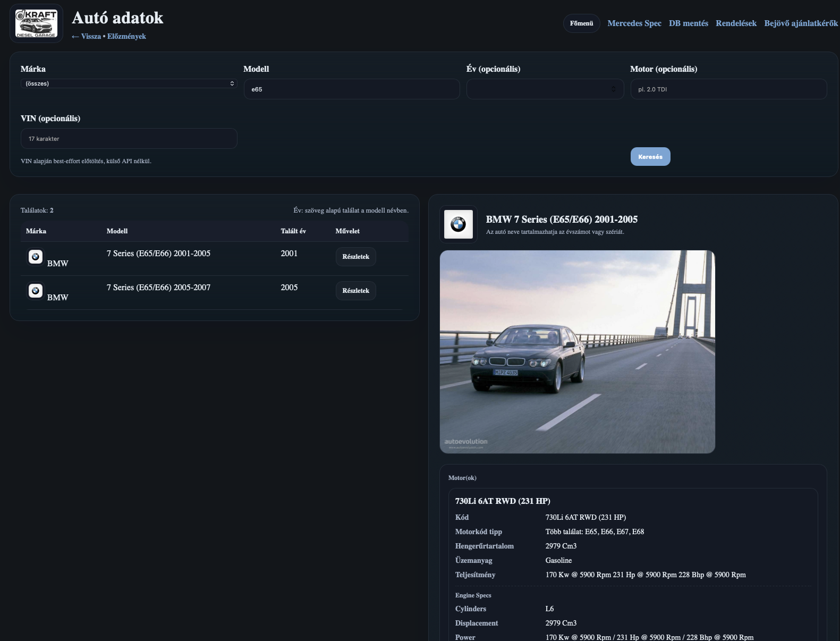
Task: Click the 'Displacement' label
Action: (x=477, y=623)
